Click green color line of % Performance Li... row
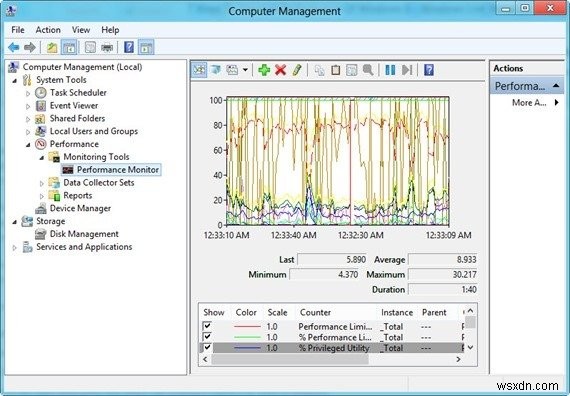 click(247, 337)
